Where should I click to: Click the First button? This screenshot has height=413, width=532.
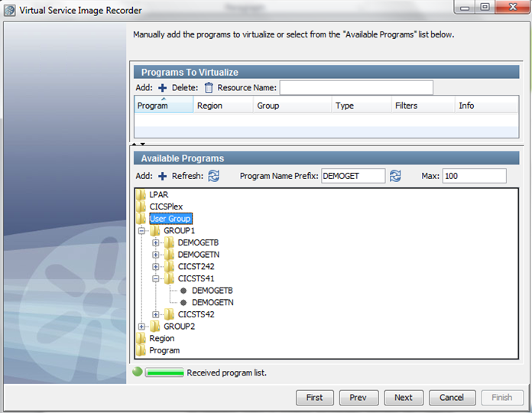(x=314, y=398)
